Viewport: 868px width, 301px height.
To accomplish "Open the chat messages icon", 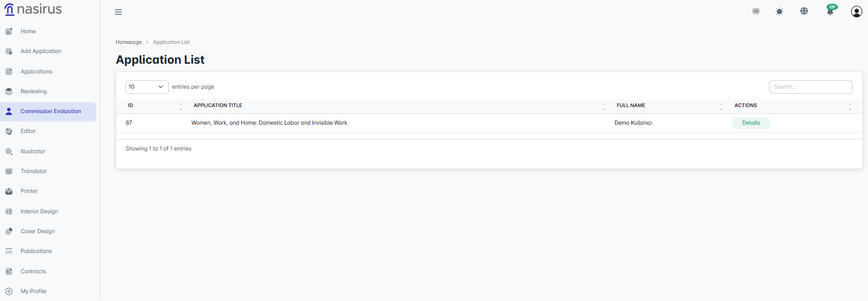I will coord(756,12).
